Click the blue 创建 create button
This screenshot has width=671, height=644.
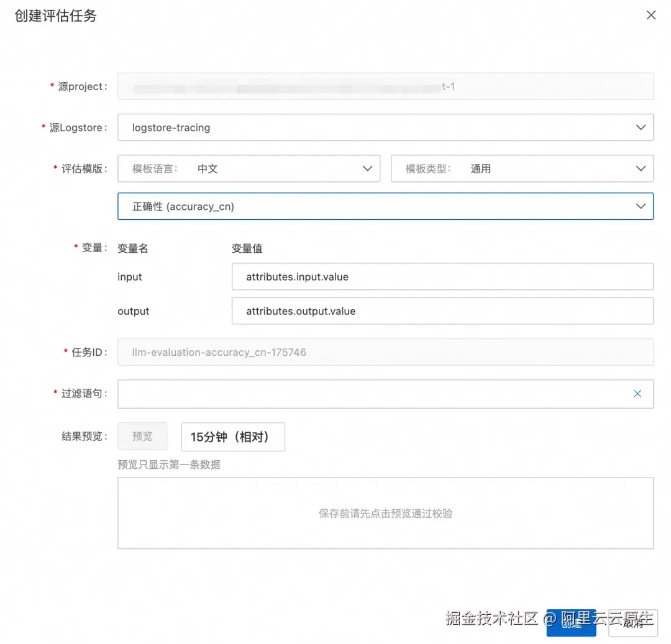(571, 624)
